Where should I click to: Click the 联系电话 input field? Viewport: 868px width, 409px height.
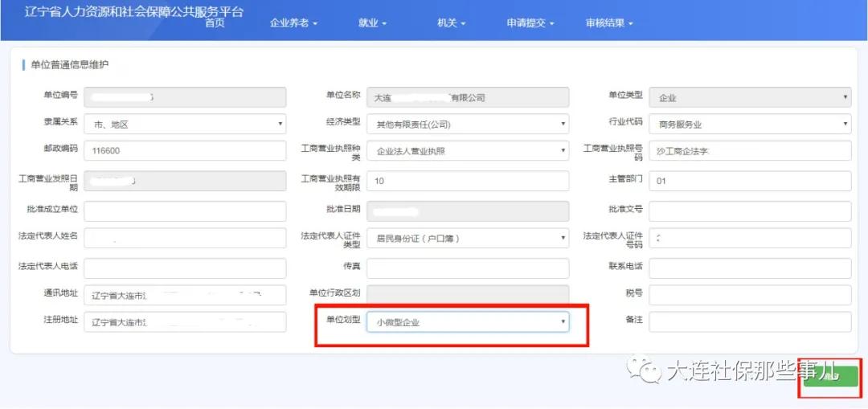(750, 268)
